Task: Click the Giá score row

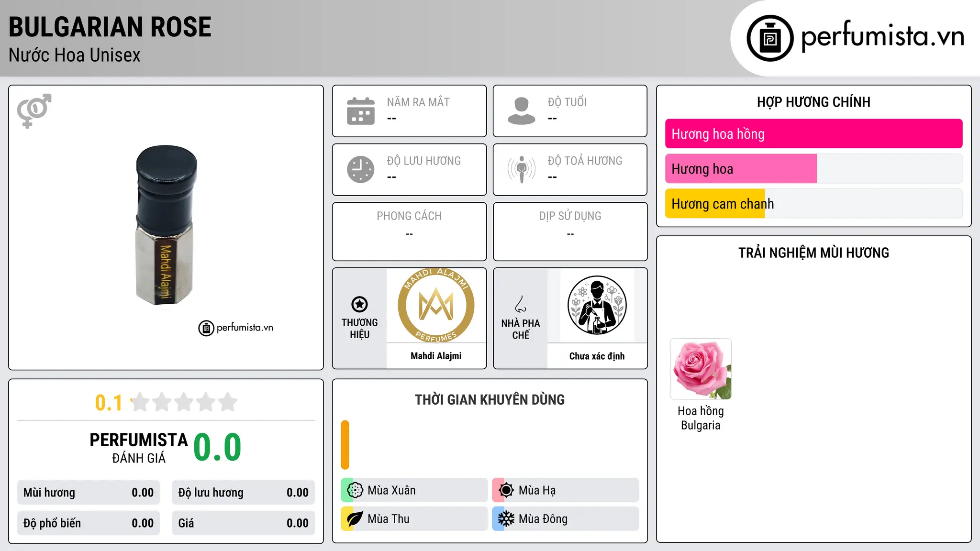Action: point(243,523)
